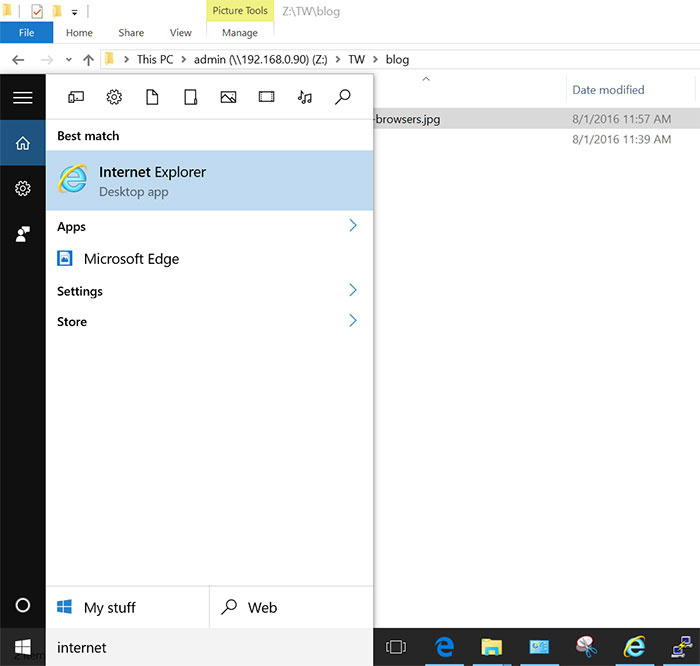
Task: Open recent locations dropdown arrow
Action: click(x=68, y=59)
